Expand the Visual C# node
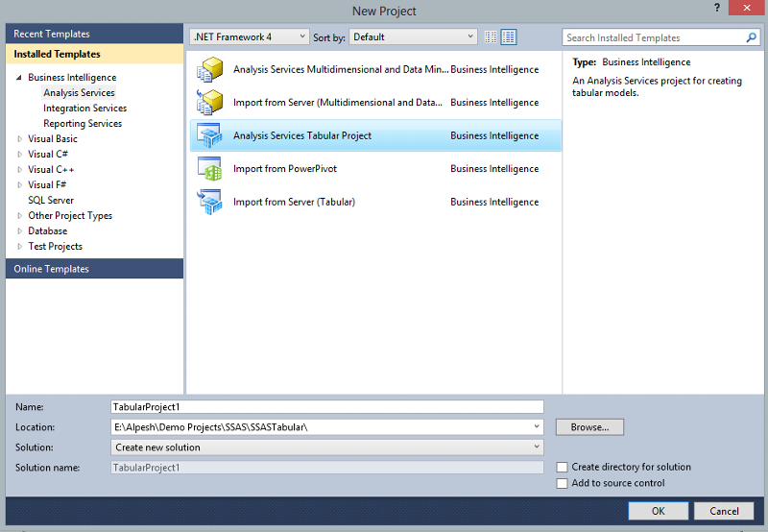Screen dimensions: 768x532 19,155
